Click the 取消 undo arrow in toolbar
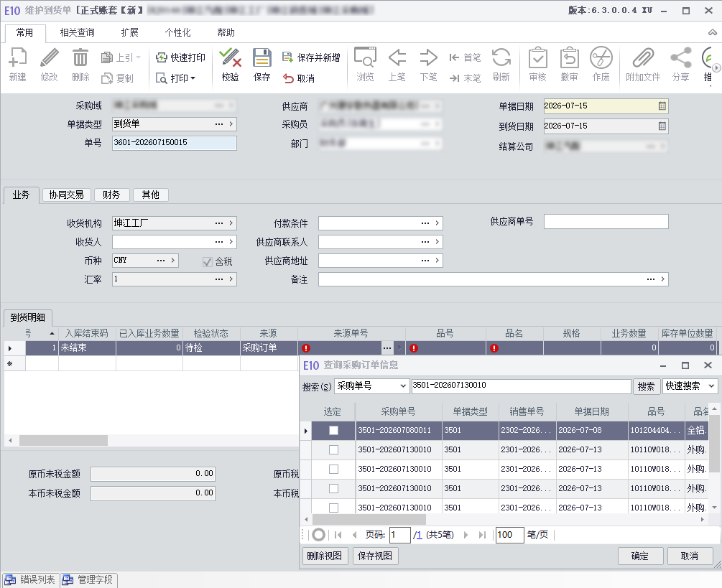The width and height of the screenshot is (722, 588). coord(288,78)
